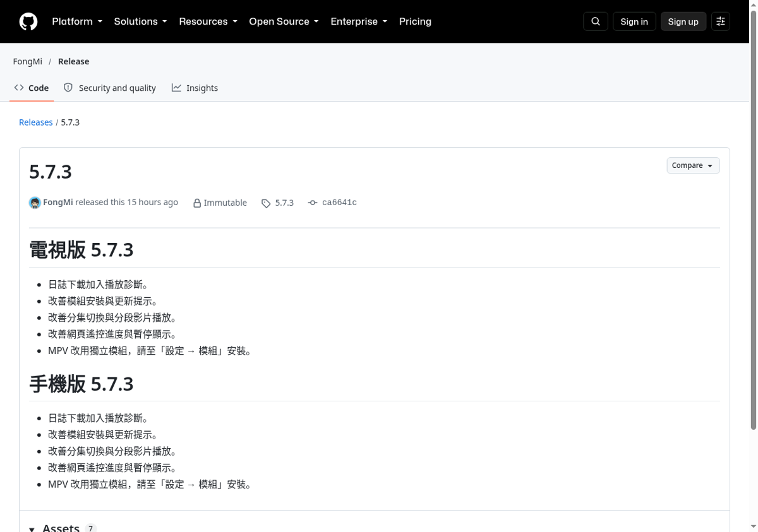Open FongMi author profile link

click(x=58, y=203)
